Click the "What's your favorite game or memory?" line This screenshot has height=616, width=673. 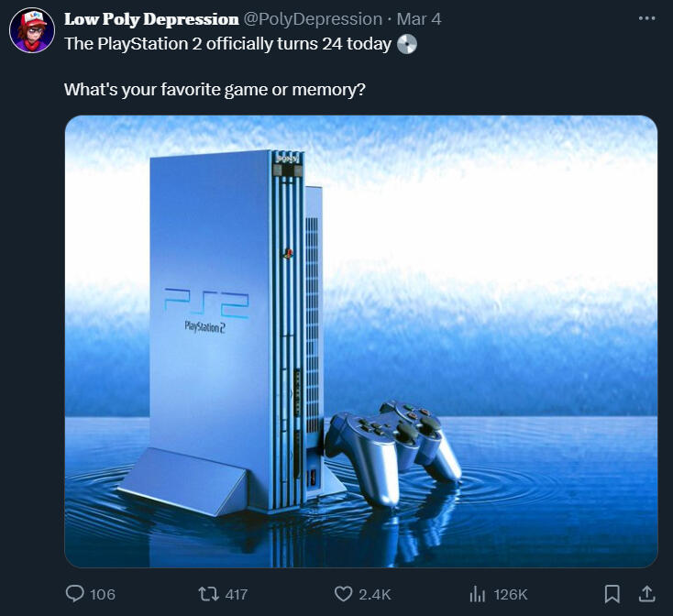coord(215,90)
